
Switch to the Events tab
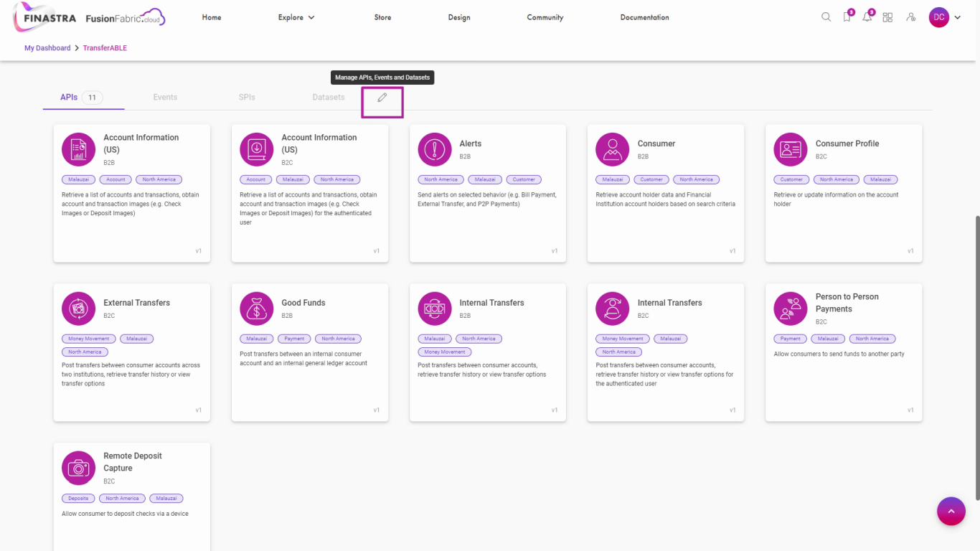point(165,98)
